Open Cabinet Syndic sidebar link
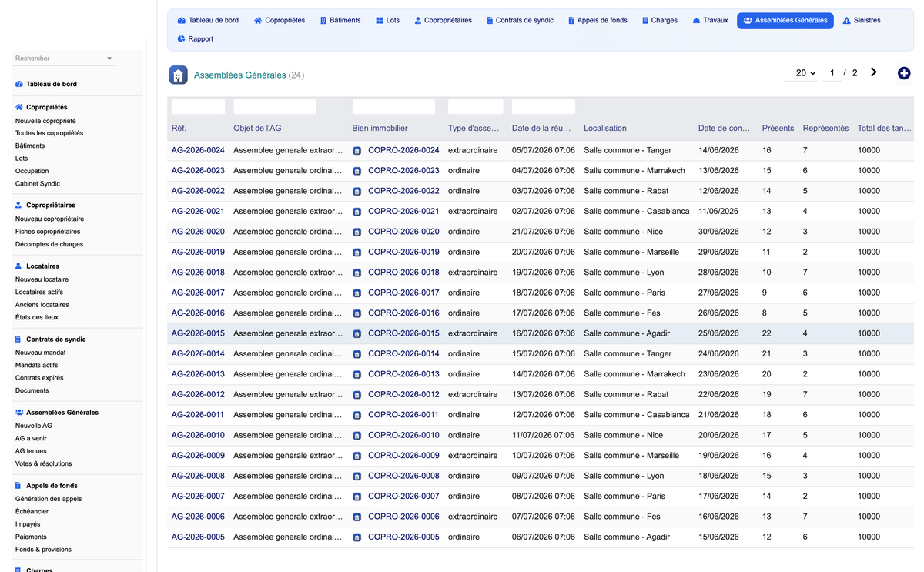Viewport: 924px width, 572px height. (38, 183)
